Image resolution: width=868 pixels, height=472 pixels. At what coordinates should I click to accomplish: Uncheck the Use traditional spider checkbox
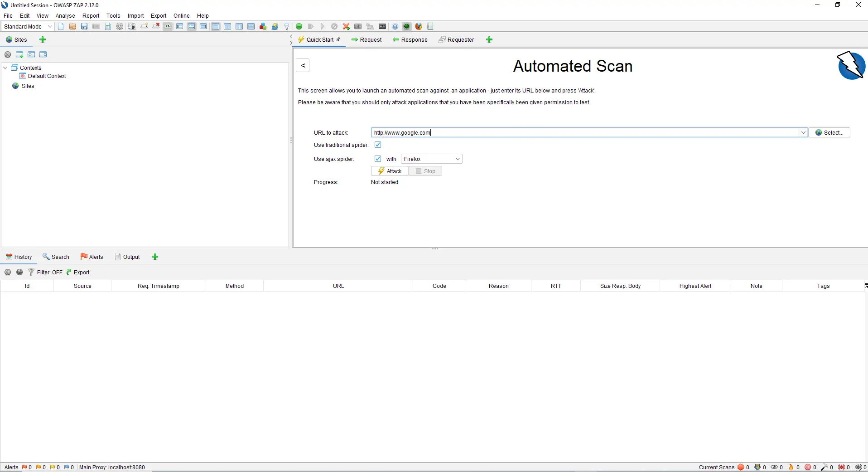point(378,145)
